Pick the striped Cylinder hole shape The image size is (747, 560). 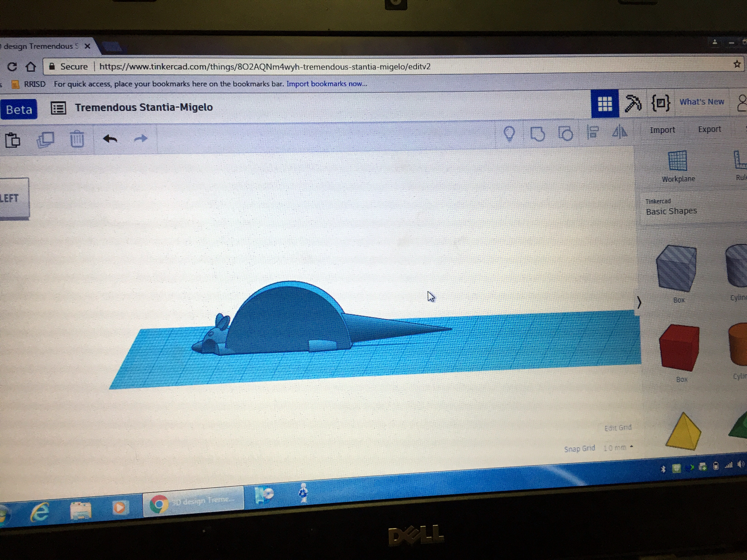[x=736, y=265]
